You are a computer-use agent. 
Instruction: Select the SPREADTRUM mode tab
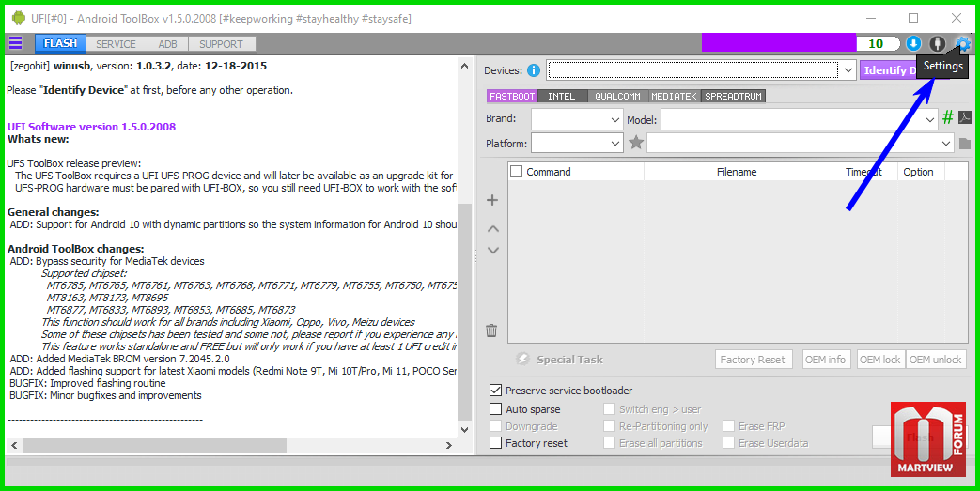pyautogui.click(x=733, y=96)
